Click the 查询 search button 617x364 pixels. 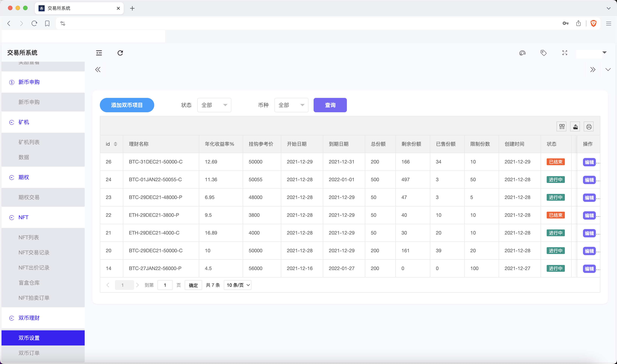(x=330, y=105)
